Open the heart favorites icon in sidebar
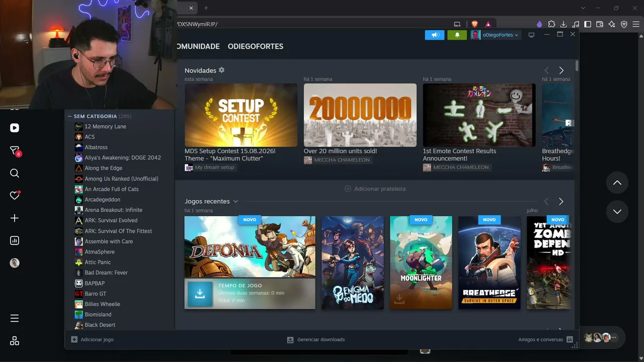The image size is (644, 362). click(15, 196)
